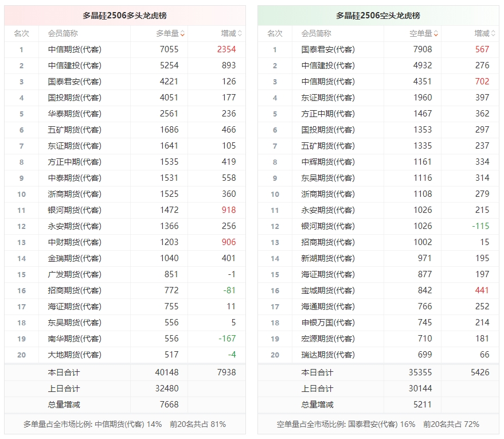Click 中财期货(代客) row name

click(x=75, y=243)
